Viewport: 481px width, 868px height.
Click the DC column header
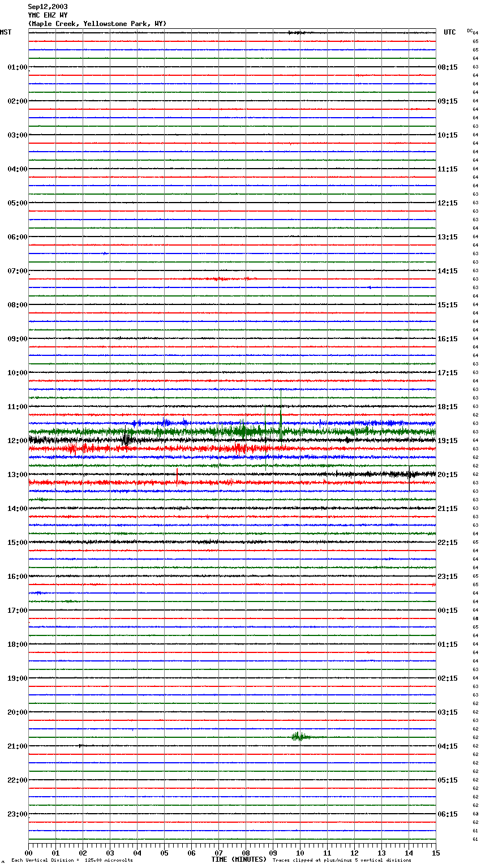pos(470,31)
